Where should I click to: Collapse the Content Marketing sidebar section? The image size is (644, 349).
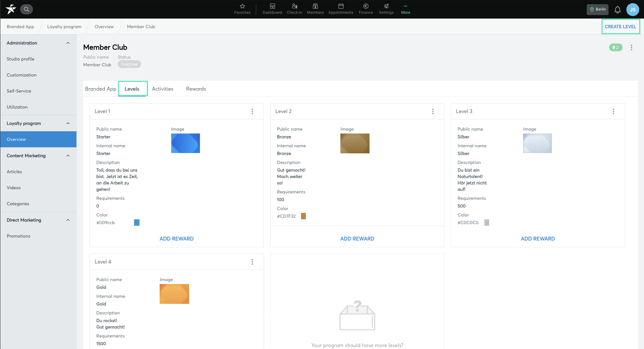[68, 156]
